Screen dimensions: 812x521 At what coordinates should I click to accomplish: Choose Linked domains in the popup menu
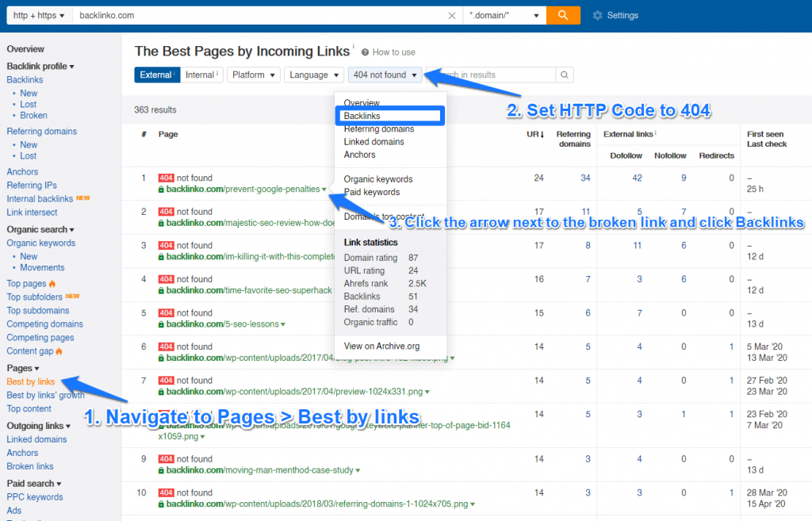(374, 142)
